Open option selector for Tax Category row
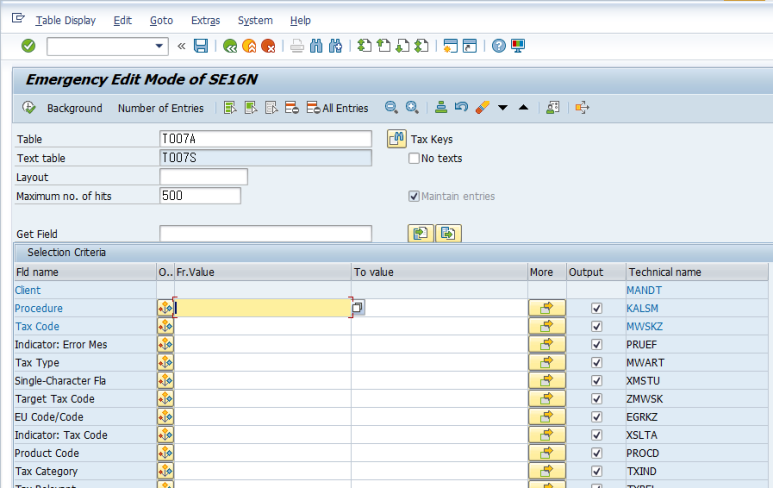This screenshot has width=773, height=488. coord(165,471)
